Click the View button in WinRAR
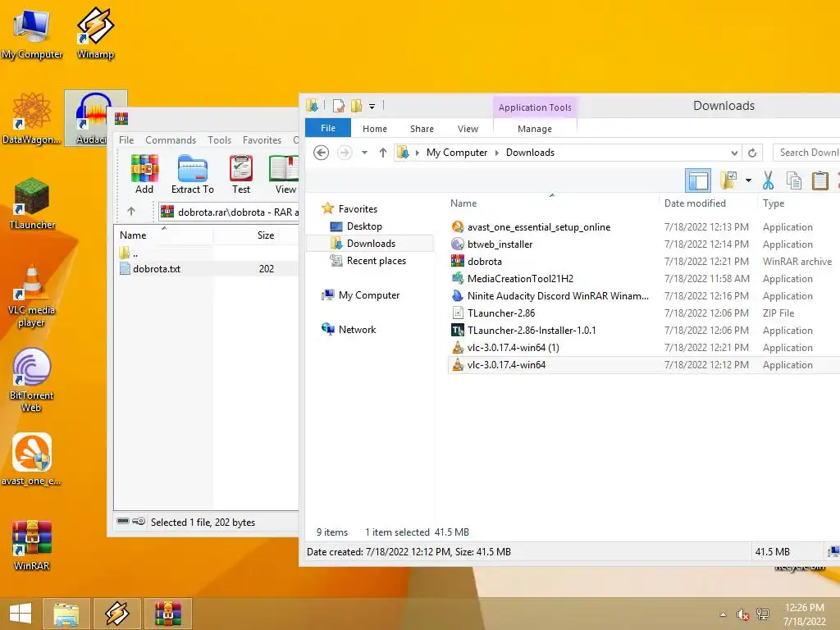The width and height of the screenshot is (840, 630). pyautogui.click(x=284, y=175)
